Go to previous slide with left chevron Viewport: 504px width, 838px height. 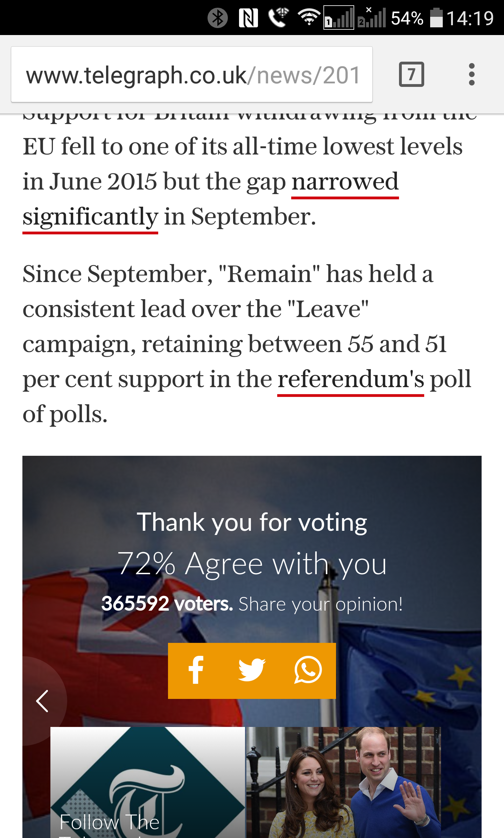tap(42, 701)
